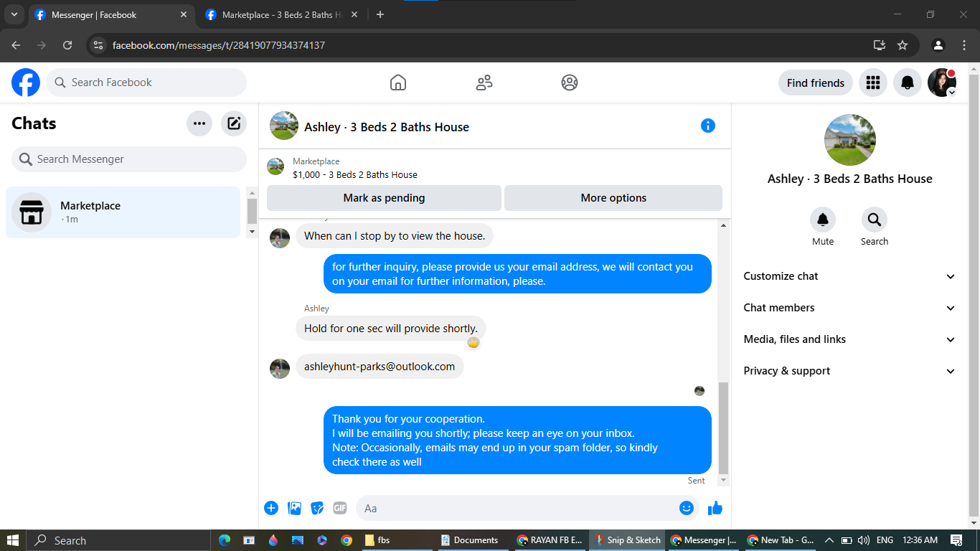The width and height of the screenshot is (980, 551).
Task: Click the "Thank you for your cooperation" message
Action: tap(517, 441)
